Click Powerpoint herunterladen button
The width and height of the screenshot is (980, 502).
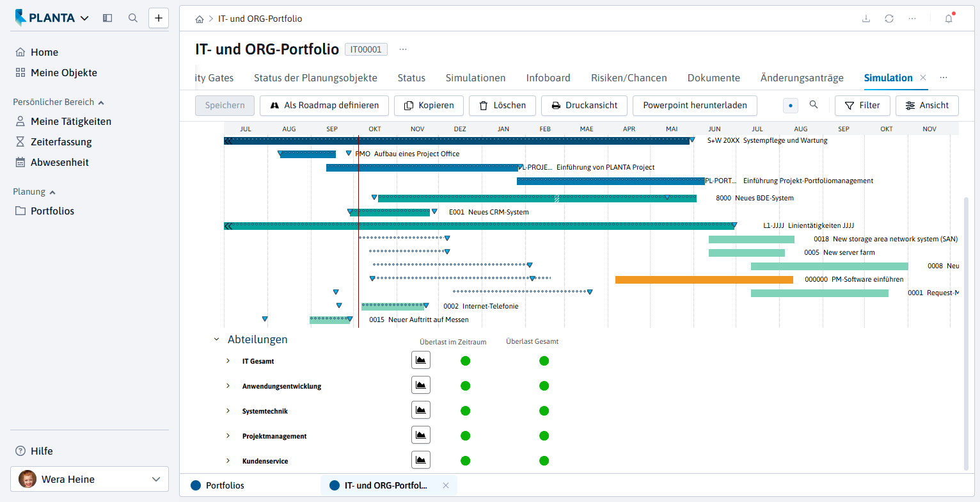(x=695, y=106)
